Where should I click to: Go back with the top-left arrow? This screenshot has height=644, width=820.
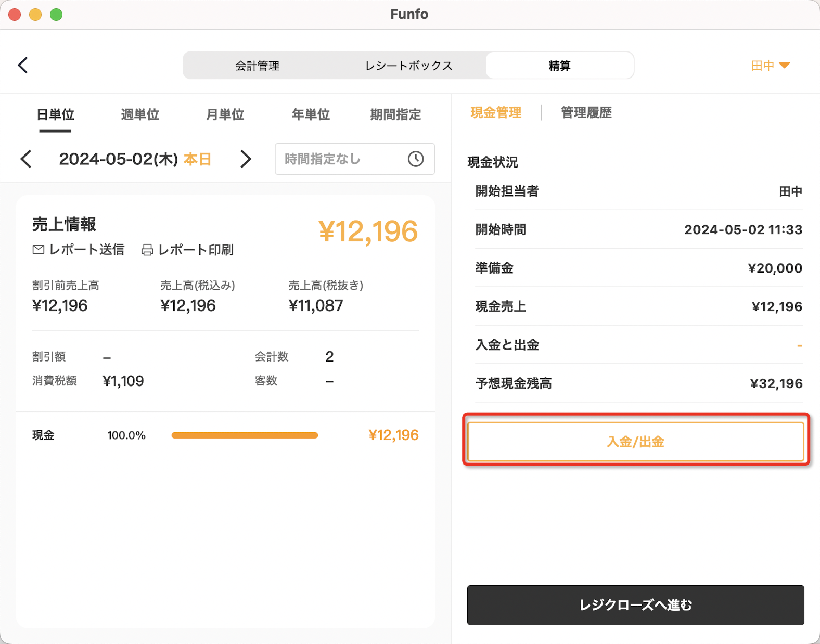point(23,65)
